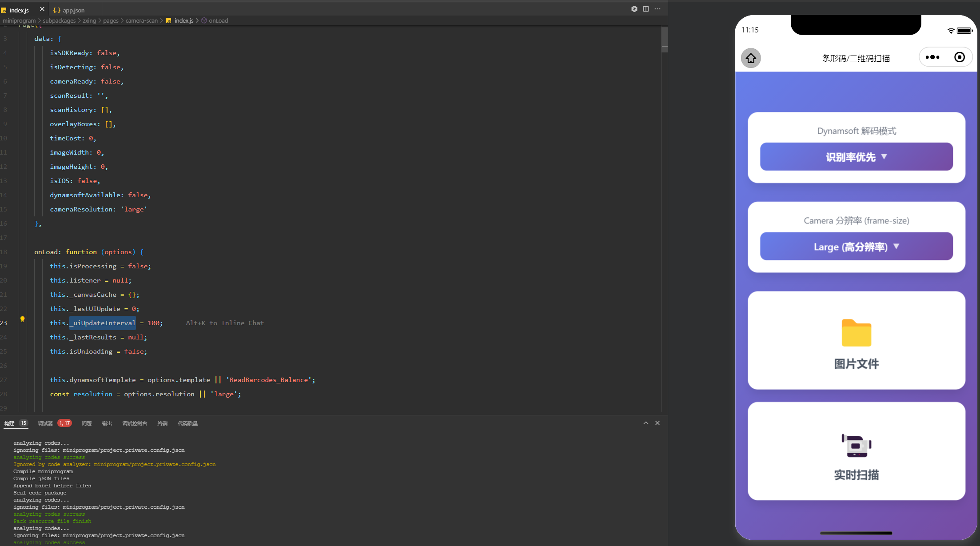
Task: Close the index.js editor tab
Action: click(42, 9)
